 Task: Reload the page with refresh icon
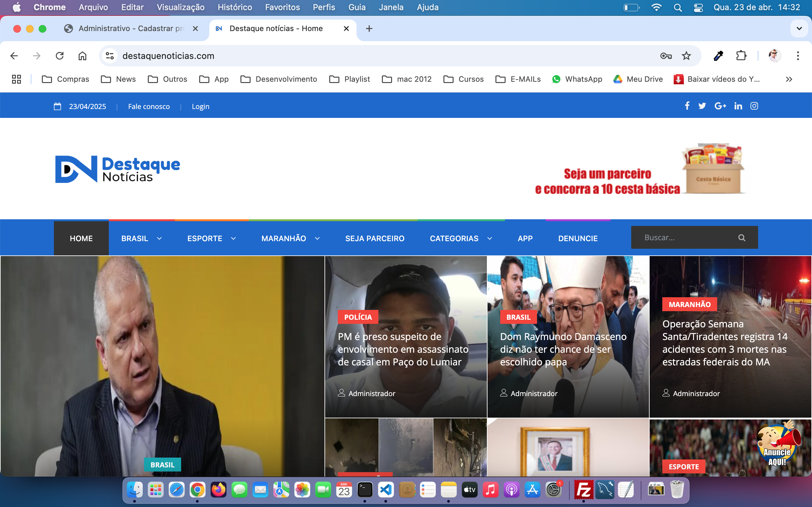pyautogui.click(x=60, y=56)
